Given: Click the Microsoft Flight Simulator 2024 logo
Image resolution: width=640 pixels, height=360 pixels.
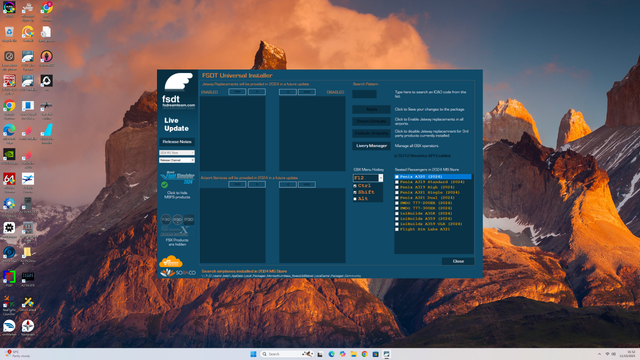Looking at the screenshot, I should point(178,177).
